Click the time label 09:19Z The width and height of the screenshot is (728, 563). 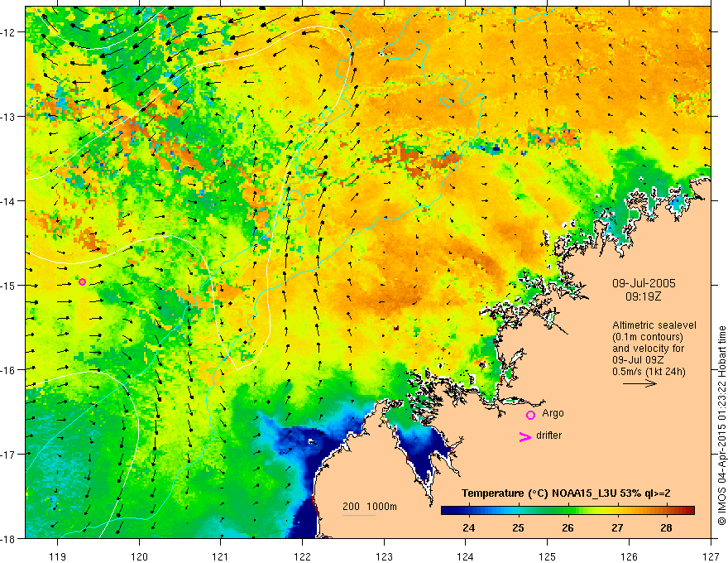coord(643,296)
